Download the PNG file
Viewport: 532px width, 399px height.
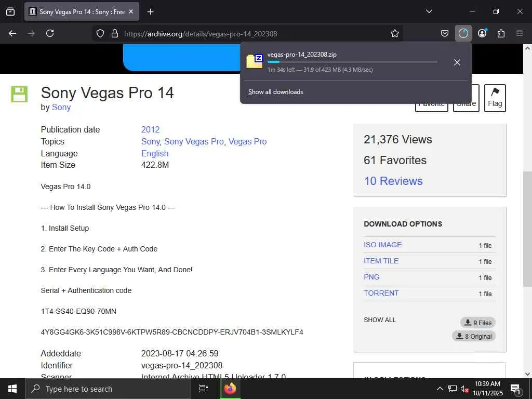click(x=371, y=277)
